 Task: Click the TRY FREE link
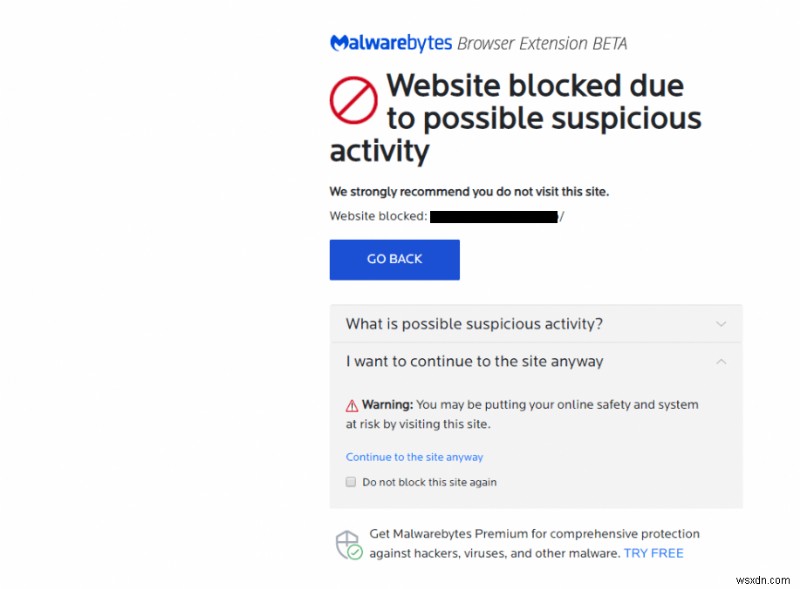pyautogui.click(x=653, y=552)
